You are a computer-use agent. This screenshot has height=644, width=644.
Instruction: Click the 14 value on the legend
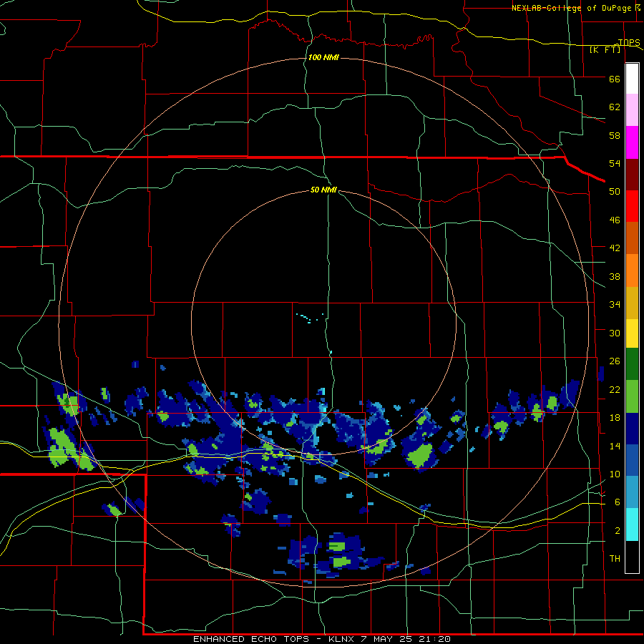(x=615, y=446)
